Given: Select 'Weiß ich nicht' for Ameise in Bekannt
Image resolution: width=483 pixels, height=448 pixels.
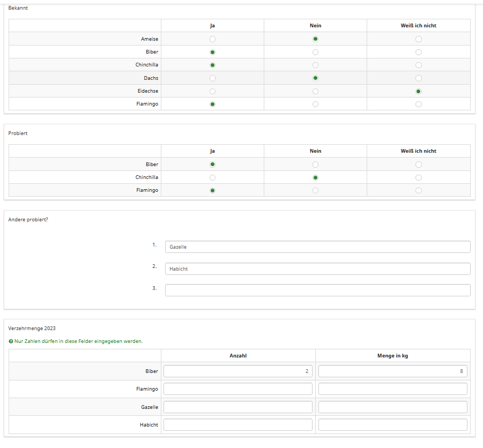Looking at the screenshot, I should tap(418, 39).
